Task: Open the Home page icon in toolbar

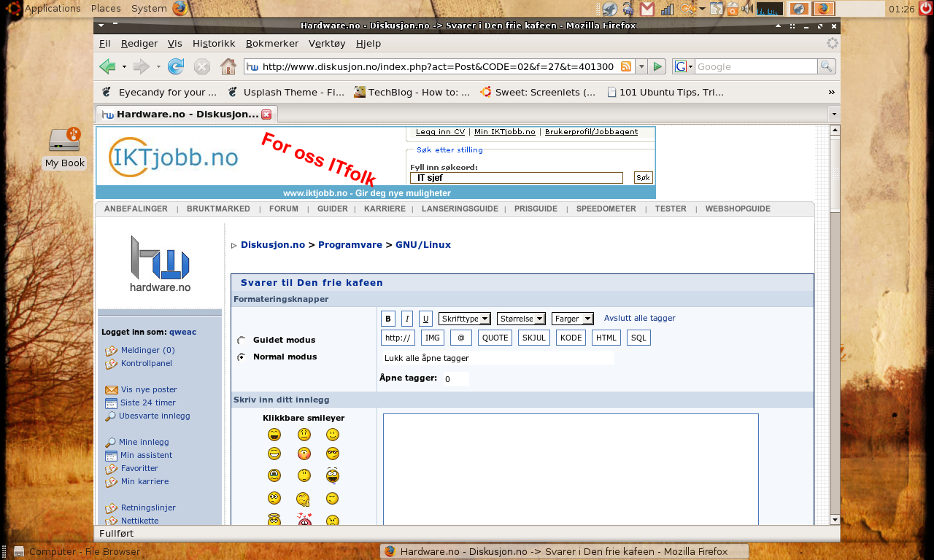Action: click(228, 66)
